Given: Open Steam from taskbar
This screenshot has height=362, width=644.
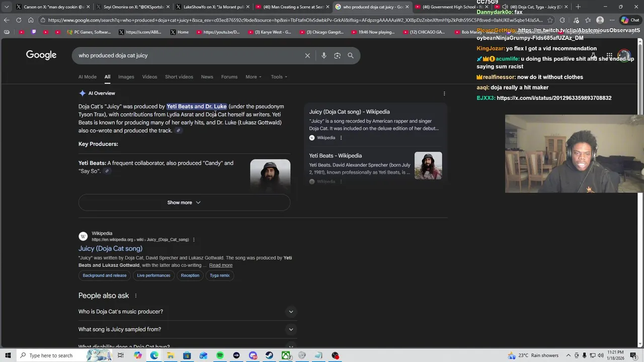Looking at the screenshot, I should (269, 355).
